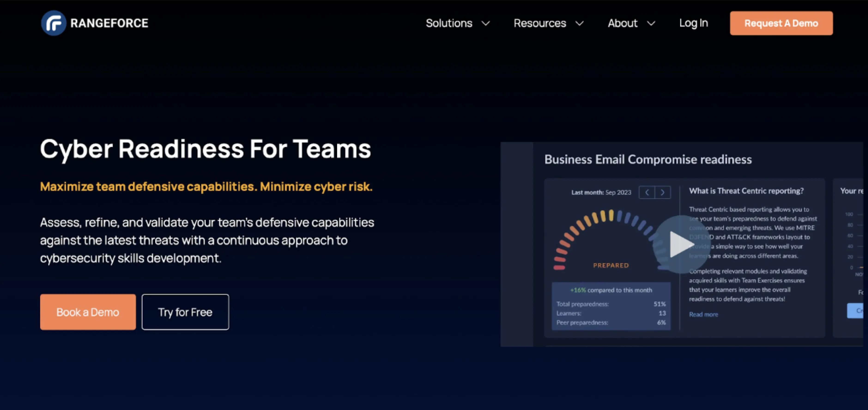The height and width of the screenshot is (410, 868).
Task: Open the RANGEFORCE home link text
Action: tap(109, 23)
